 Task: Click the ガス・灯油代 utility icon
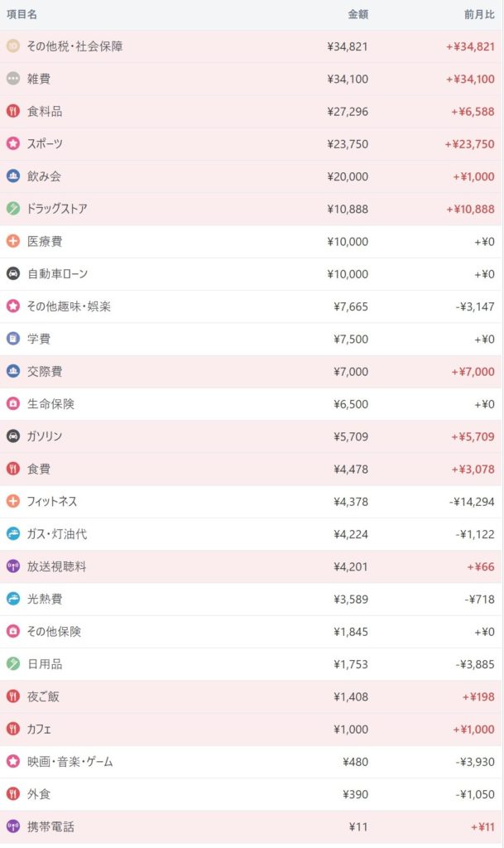click(x=13, y=534)
